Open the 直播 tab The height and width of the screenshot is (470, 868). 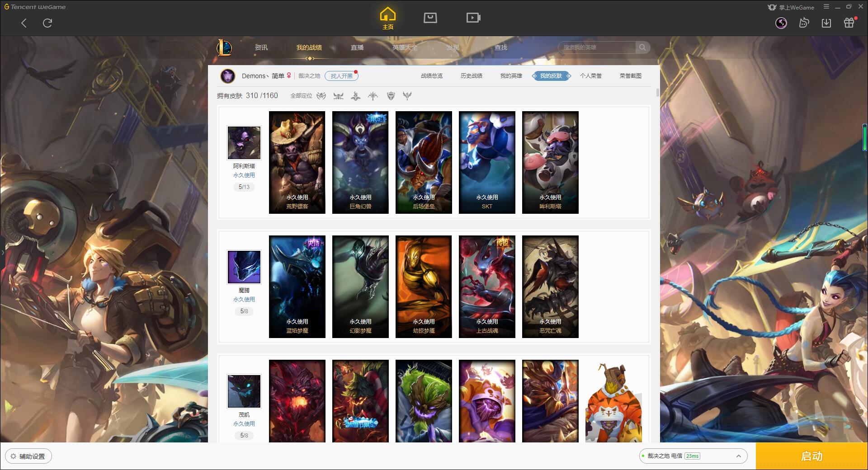click(x=357, y=47)
